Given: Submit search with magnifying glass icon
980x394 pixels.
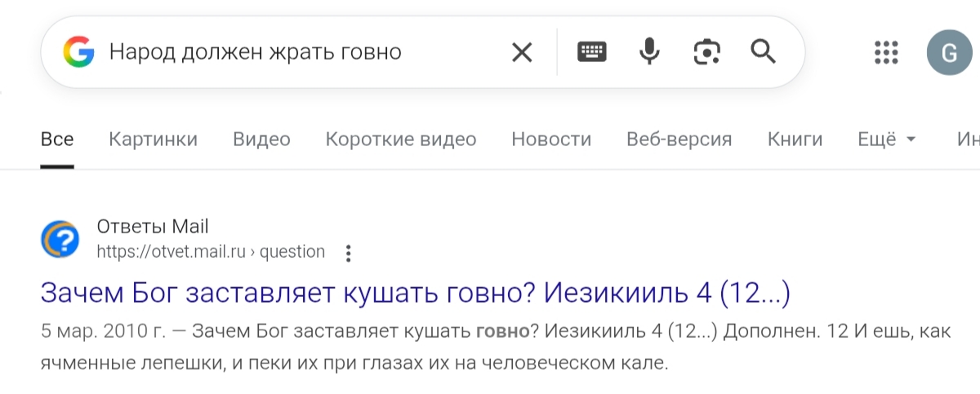Looking at the screenshot, I should tap(763, 52).
